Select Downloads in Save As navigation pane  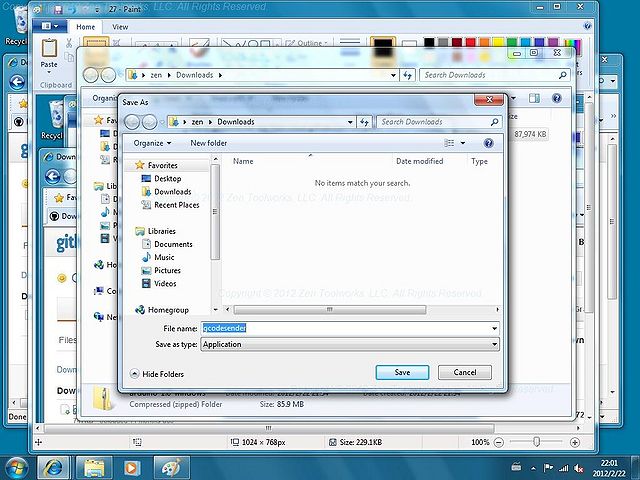[x=172, y=191]
